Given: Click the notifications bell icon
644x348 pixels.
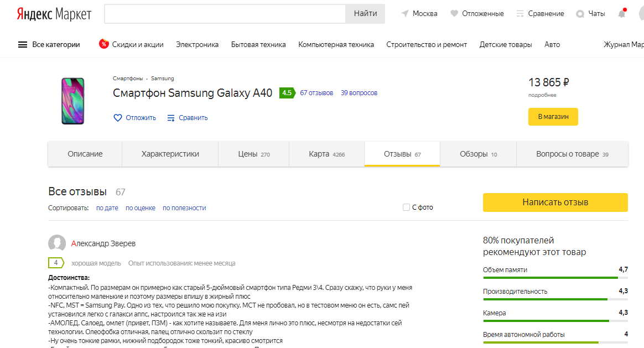Looking at the screenshot, I should 622,14.
